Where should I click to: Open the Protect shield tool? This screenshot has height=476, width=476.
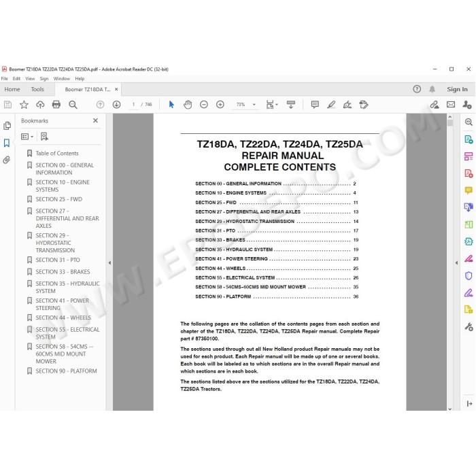click(469, 275)
